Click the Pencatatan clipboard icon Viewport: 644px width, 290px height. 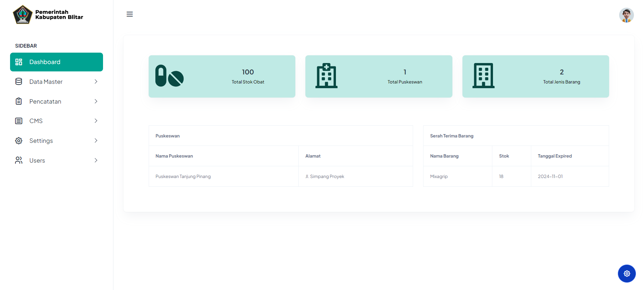pos(19,101)
